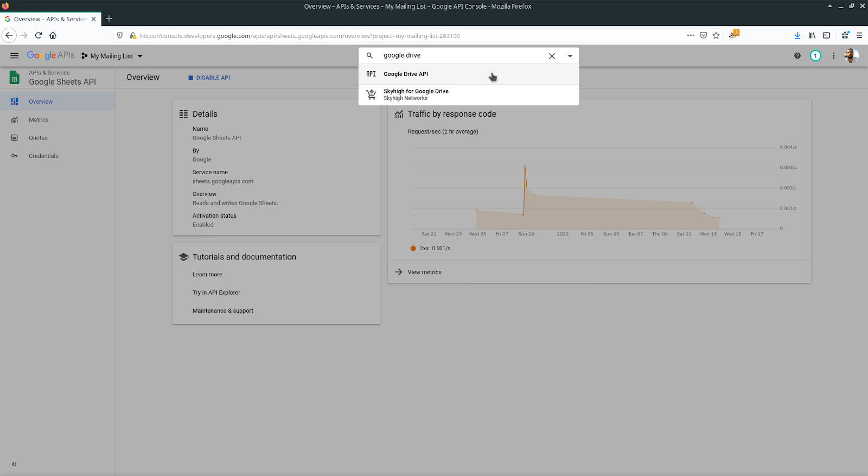
Task: Click the Firefox home icon
Action: 53,35
